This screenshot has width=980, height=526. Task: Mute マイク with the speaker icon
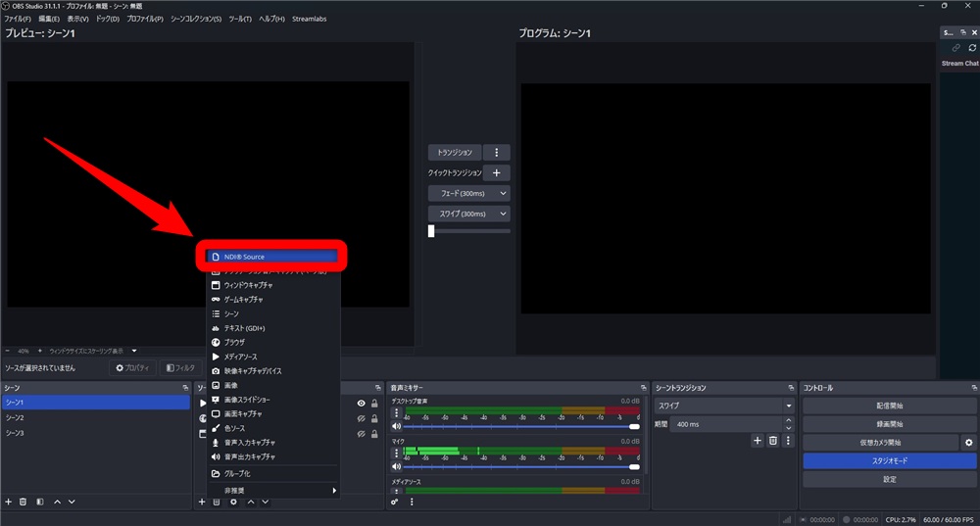pos(396,466)
